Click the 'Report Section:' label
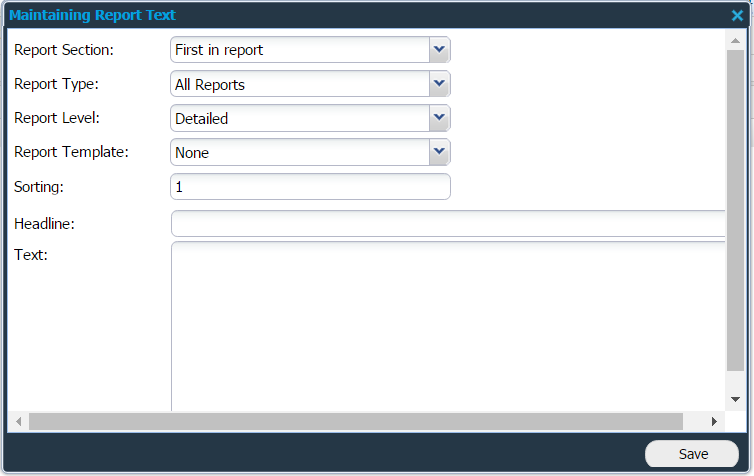 (64, 50)
